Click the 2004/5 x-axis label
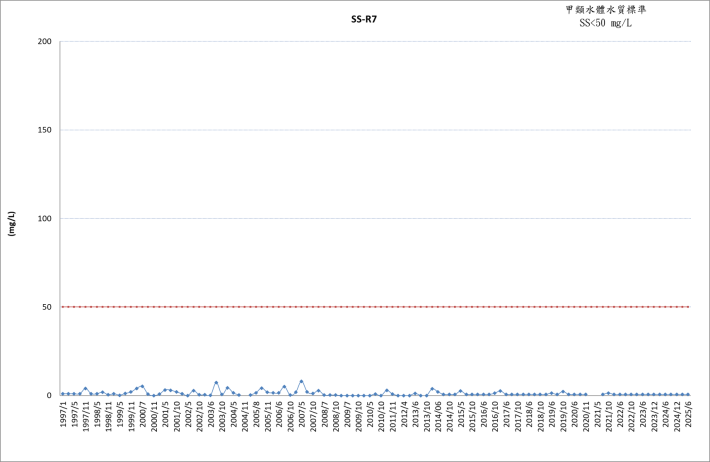710x462 pixels. (x=234, y=413)
